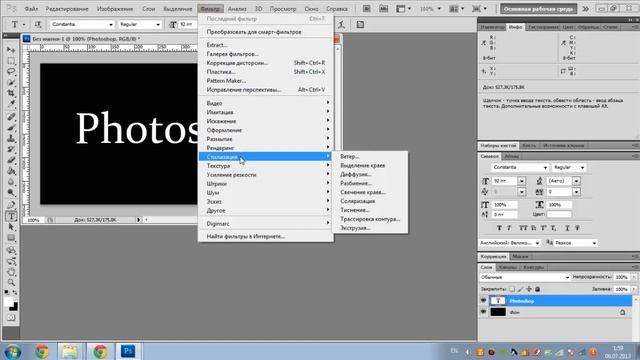Open Размытие filter submenu

tap(266, 139)
